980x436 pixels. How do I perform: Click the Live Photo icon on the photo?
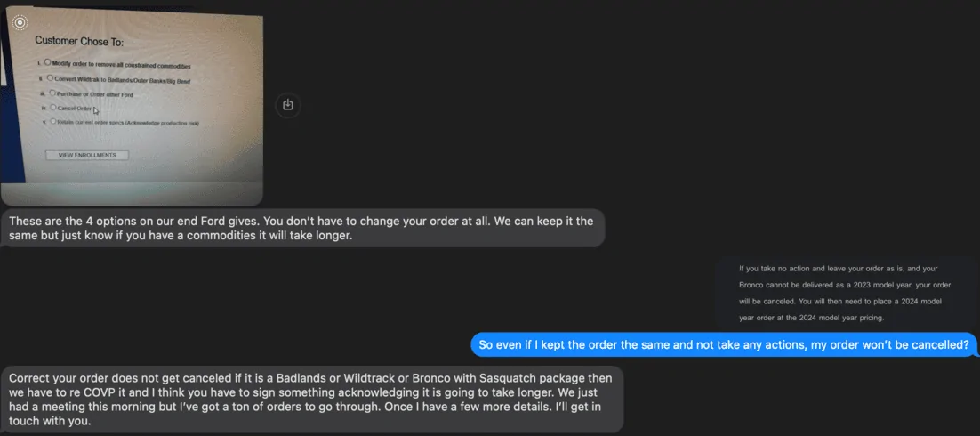tap(20, 22)
